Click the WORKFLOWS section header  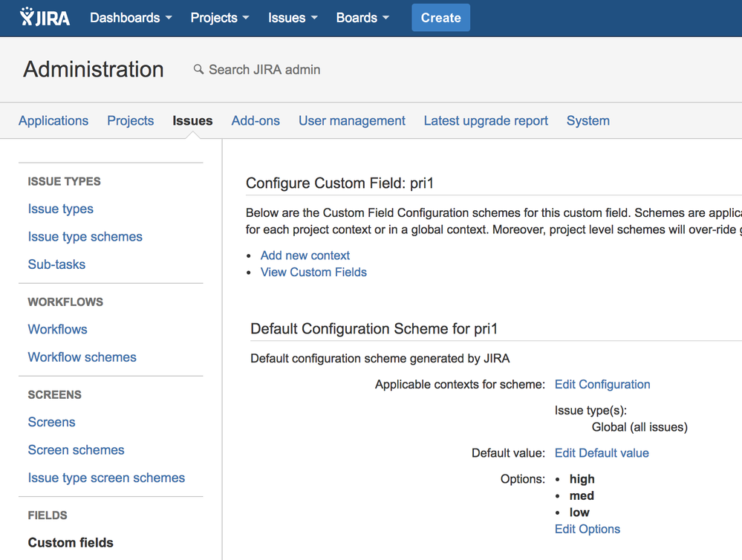coord(65,302)
